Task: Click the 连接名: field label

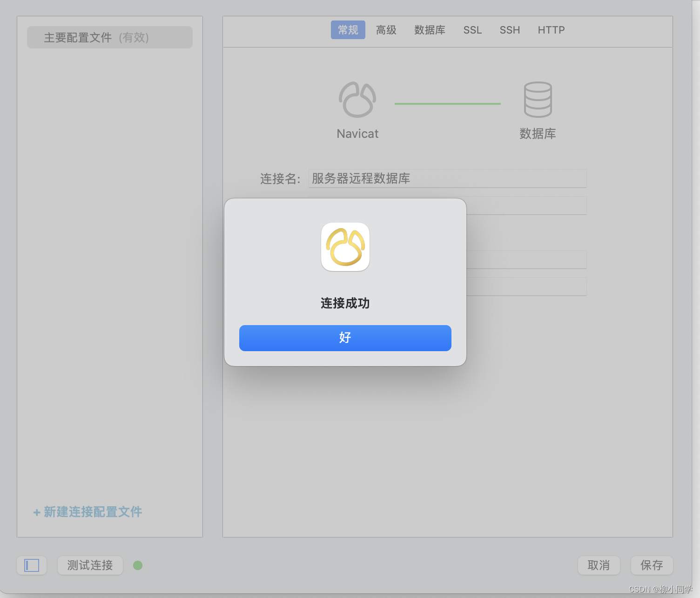Action: tap(281, 178)
